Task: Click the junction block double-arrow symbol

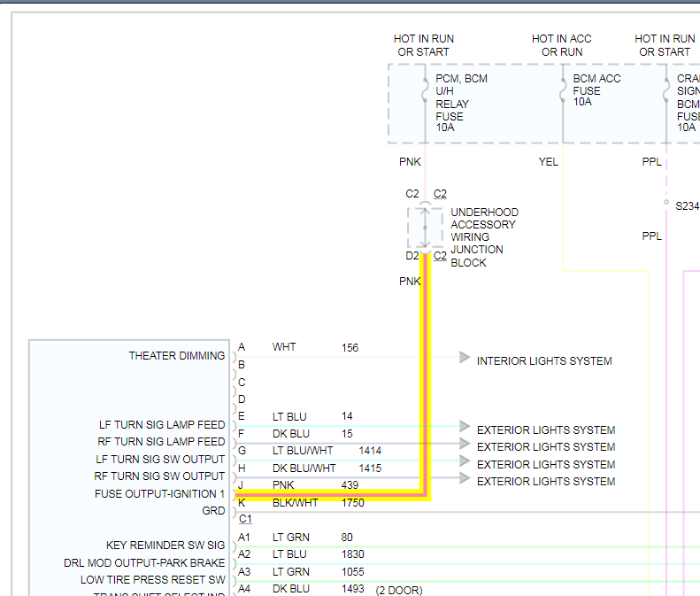Action: click(425, 228)
